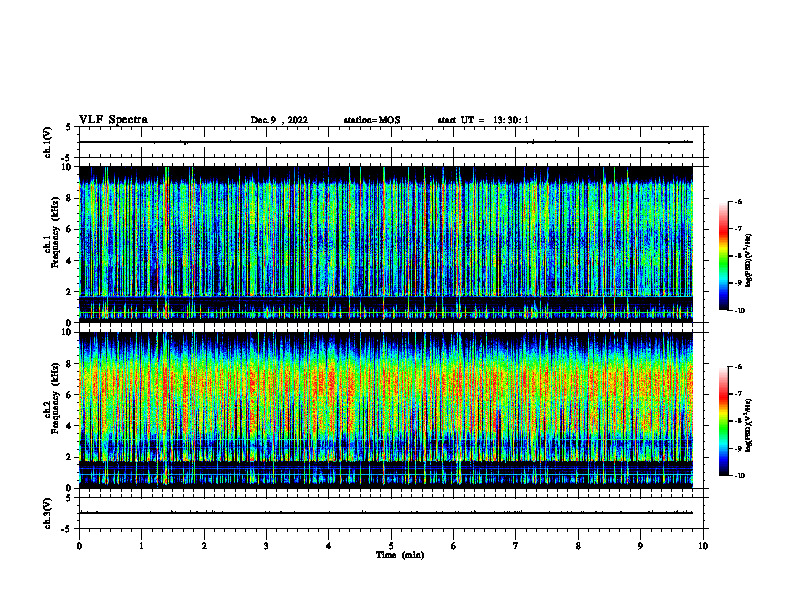Click the ch.1 colorbar "log(PSD)(V²/Hz)" label
Screen dimensions: 792x612
click(749, 260)
